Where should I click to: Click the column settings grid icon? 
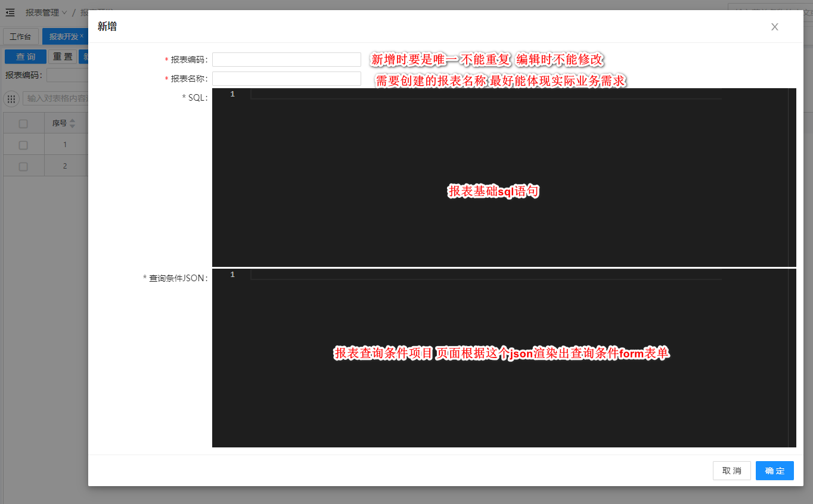coord(11,99)
